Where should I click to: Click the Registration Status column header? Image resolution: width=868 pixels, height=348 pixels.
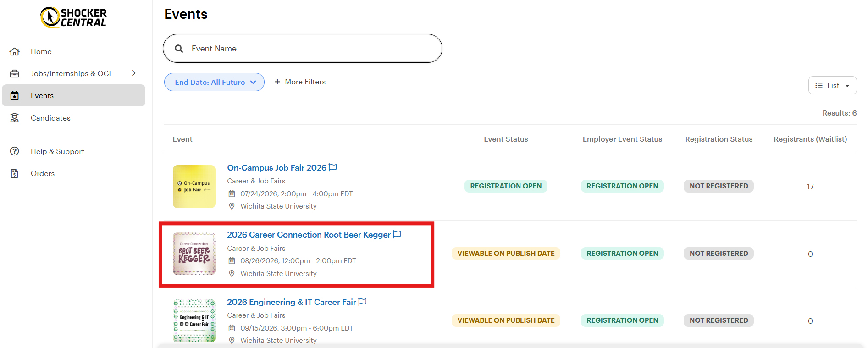[719, 139]
